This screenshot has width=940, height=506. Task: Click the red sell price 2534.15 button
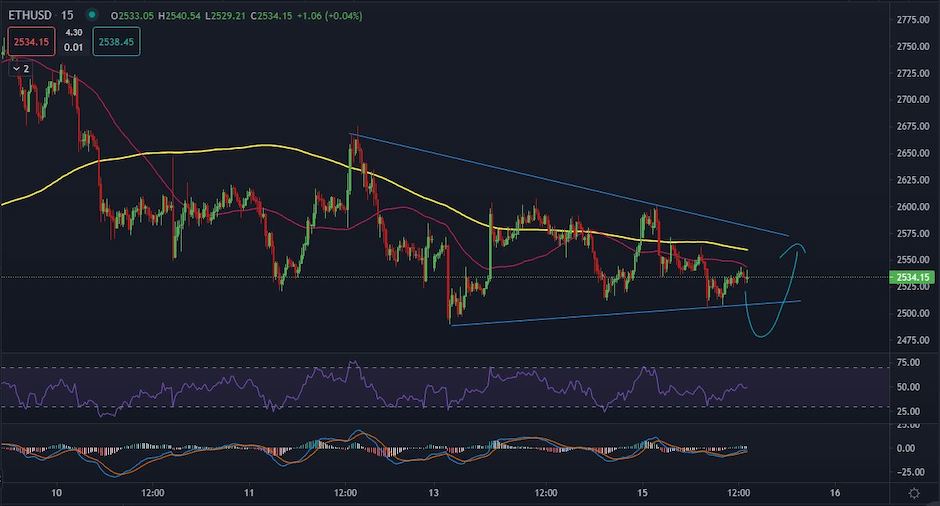[31, 42]
